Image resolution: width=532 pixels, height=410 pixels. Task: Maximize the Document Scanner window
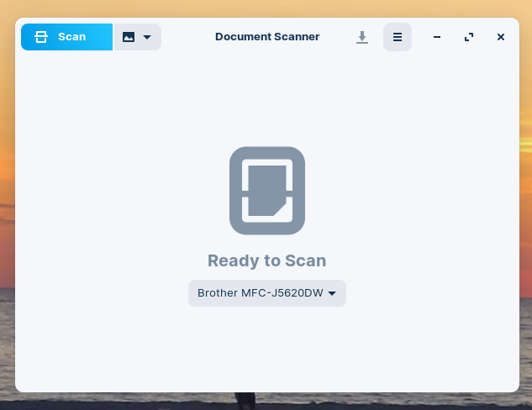coord(469,37)
